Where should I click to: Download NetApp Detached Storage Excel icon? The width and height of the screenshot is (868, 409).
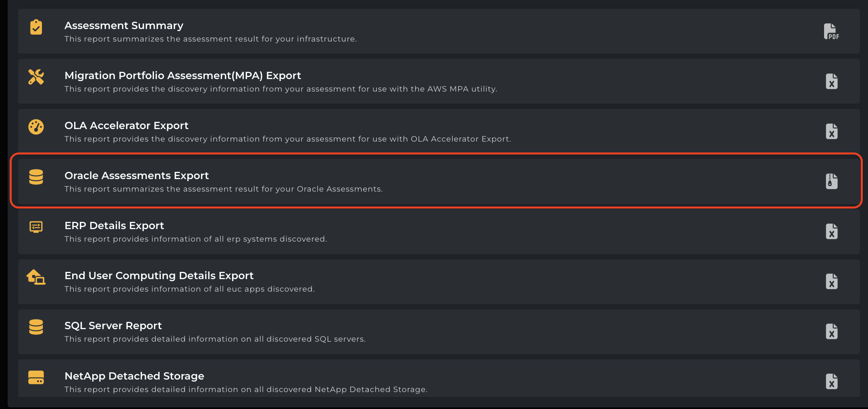831,382
